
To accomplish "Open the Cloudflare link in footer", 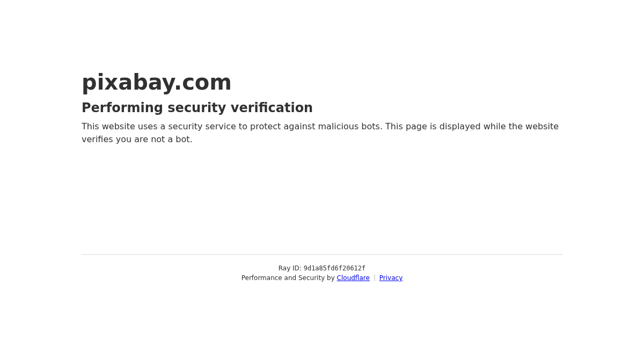I will point(353,278).
